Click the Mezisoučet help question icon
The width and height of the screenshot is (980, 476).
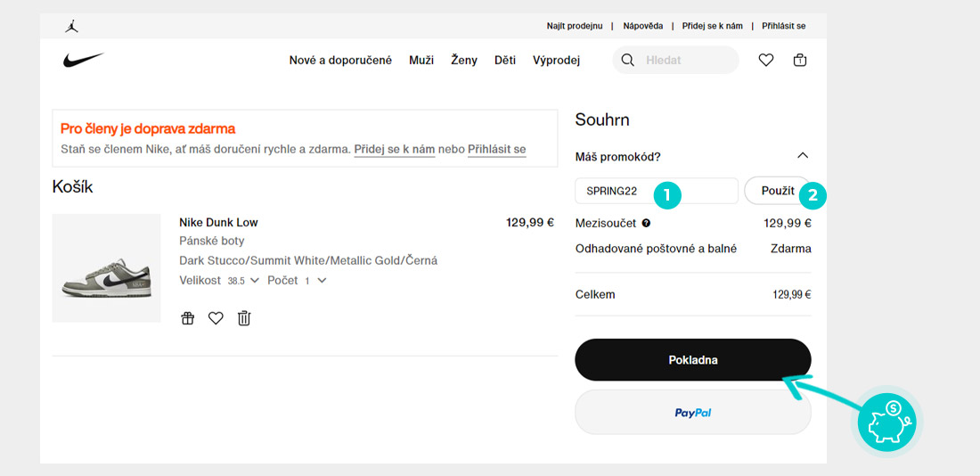click(646, 224)
